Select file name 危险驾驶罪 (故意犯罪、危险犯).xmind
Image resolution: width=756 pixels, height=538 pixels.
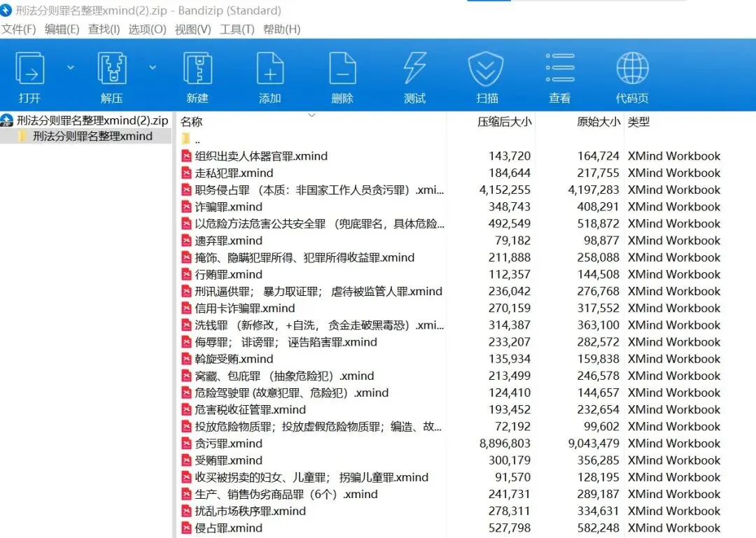[x=292, y=393]
